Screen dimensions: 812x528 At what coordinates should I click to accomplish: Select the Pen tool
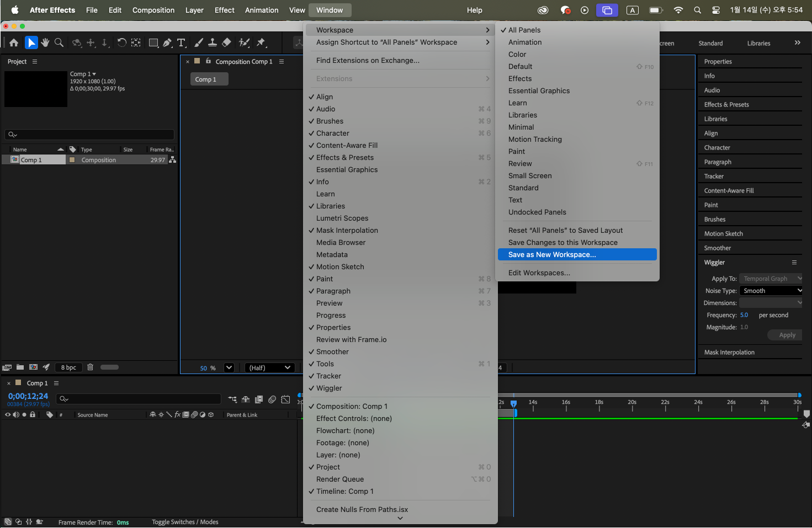click(x=167, y=42)
